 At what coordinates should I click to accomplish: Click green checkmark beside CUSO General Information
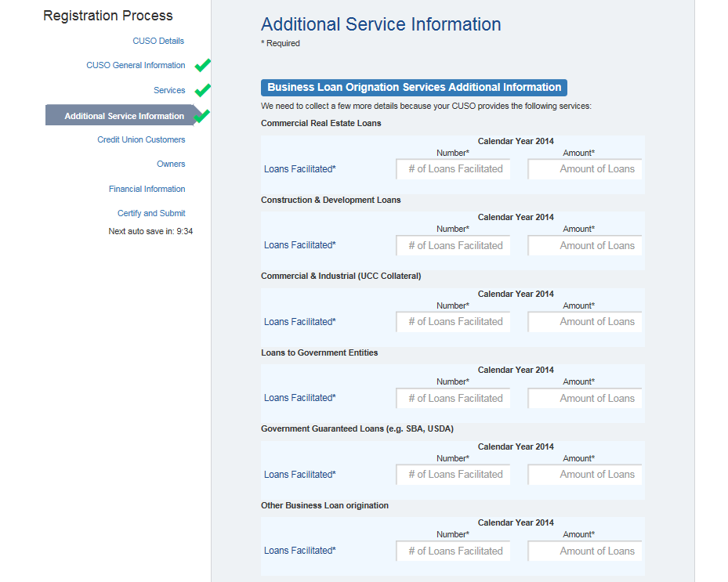coord(203,65)
